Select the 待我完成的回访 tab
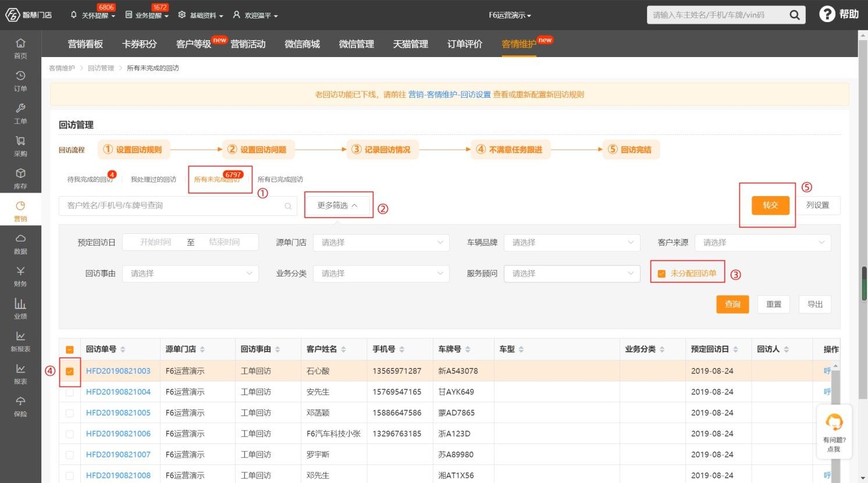This screenshot has width=868, height=483. pos(91,179)
